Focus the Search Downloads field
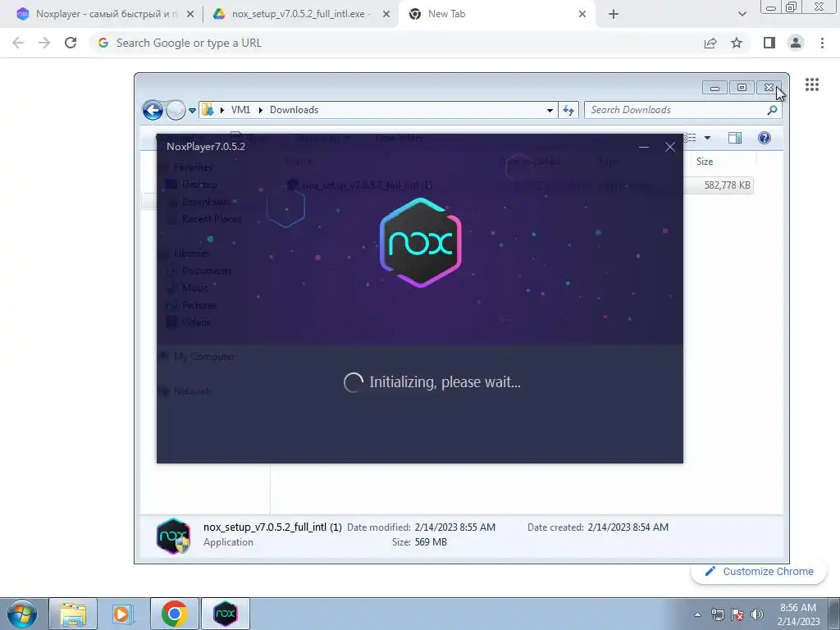The image size is (840, 630). [676, 110]
